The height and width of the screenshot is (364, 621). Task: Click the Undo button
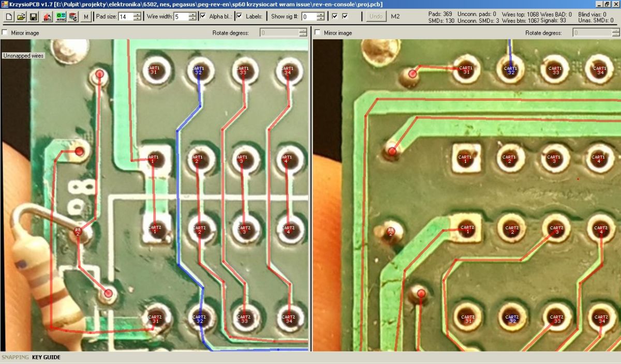tap(376, 17)
